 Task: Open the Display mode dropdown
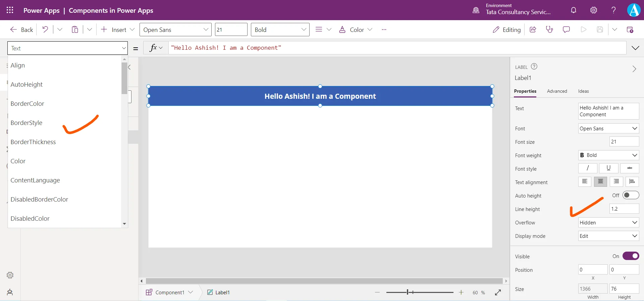coord(608,236)
